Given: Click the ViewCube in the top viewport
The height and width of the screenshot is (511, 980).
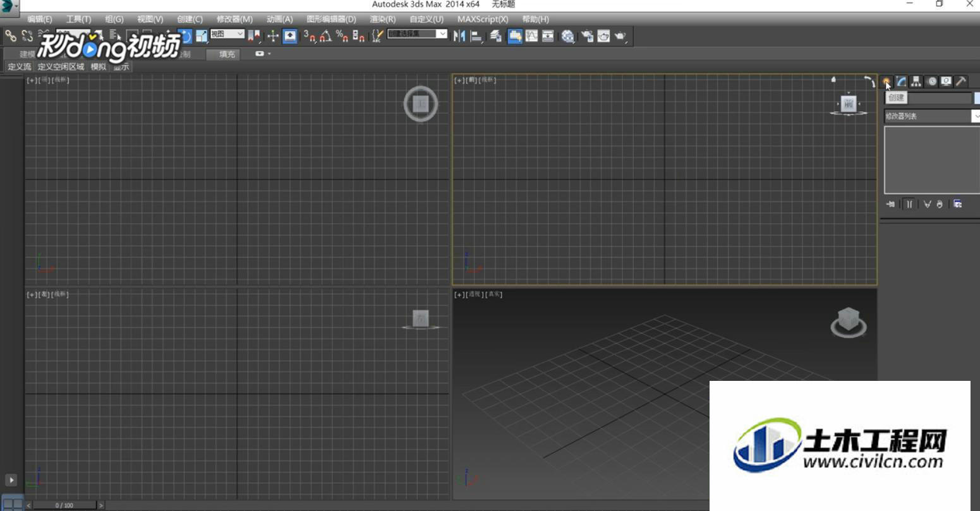Looking at the screenshot, I should [421, 104].
